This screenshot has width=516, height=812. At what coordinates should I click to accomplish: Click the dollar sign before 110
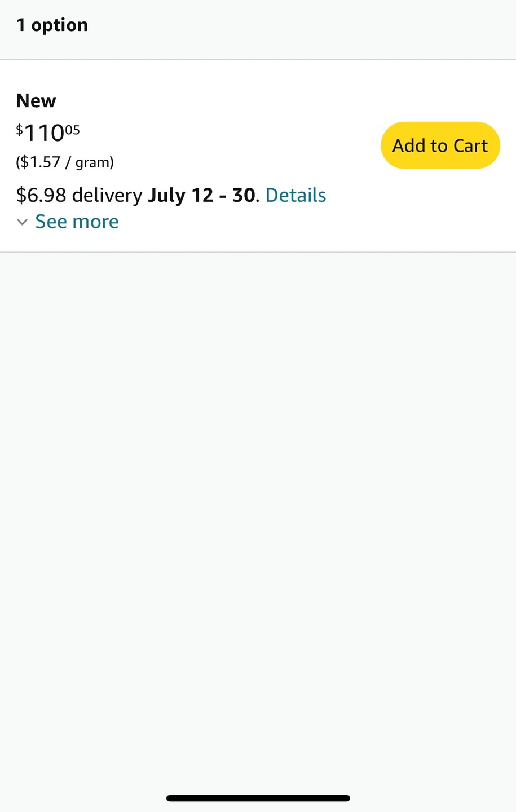pyautogui.click(x=19, y=130)
